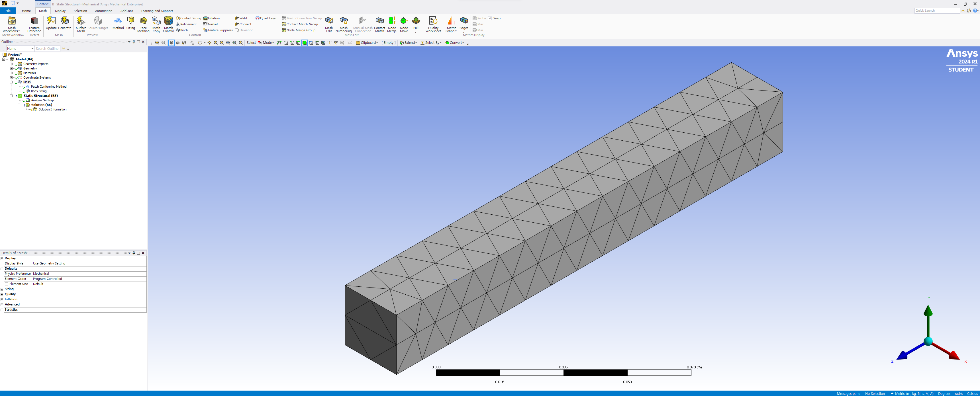Insert a Pinch control

point(182,30)
